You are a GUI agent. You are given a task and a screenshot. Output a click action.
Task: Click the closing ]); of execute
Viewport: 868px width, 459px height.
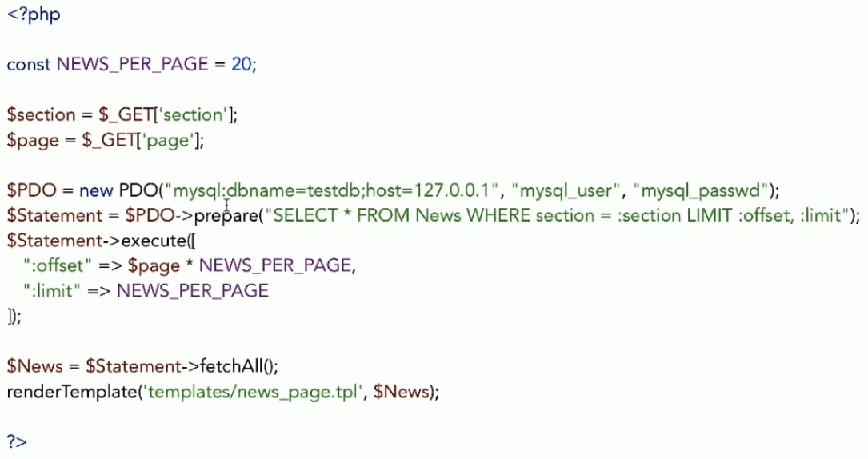(x=14, y=317)
